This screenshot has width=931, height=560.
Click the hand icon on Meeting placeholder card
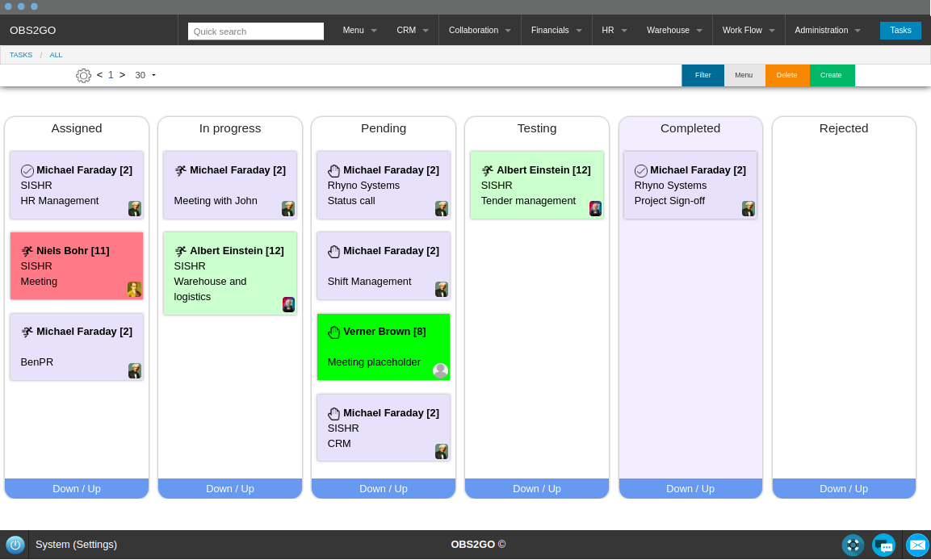coord(333,332)
